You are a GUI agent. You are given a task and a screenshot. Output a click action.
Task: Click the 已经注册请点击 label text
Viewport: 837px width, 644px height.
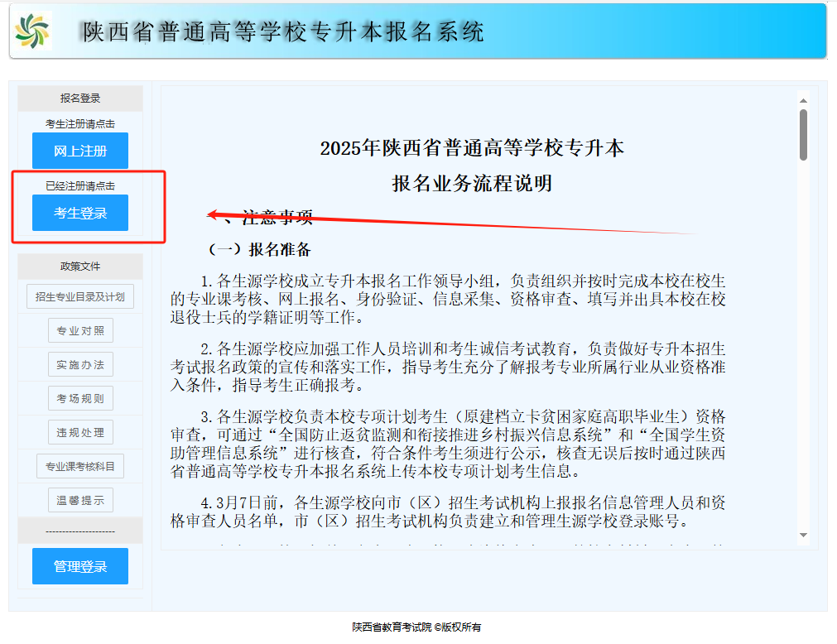pyautogui.click(x=79, y=185)
